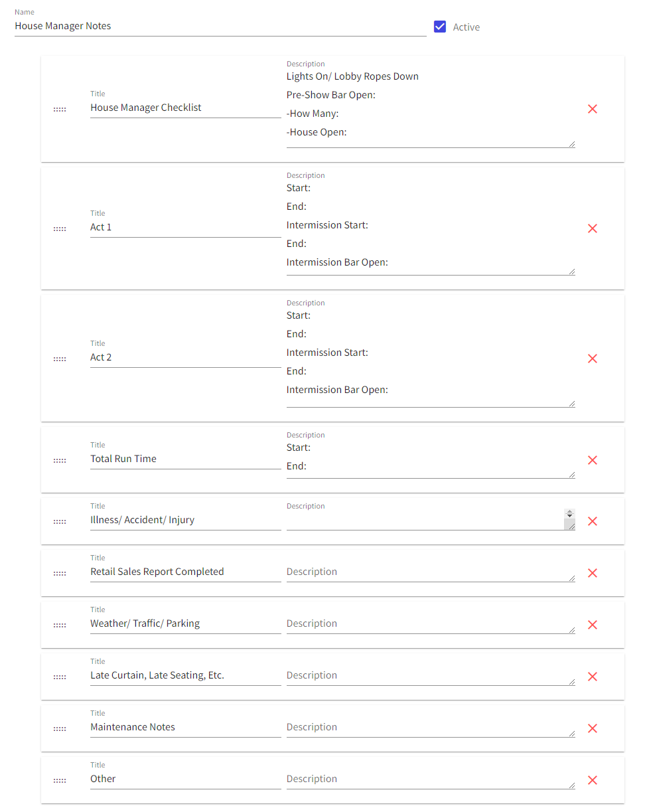The height and width of the screenshot is (812, 649).
Task: Click the House Manager Notes name field
Action: (220, 27)
